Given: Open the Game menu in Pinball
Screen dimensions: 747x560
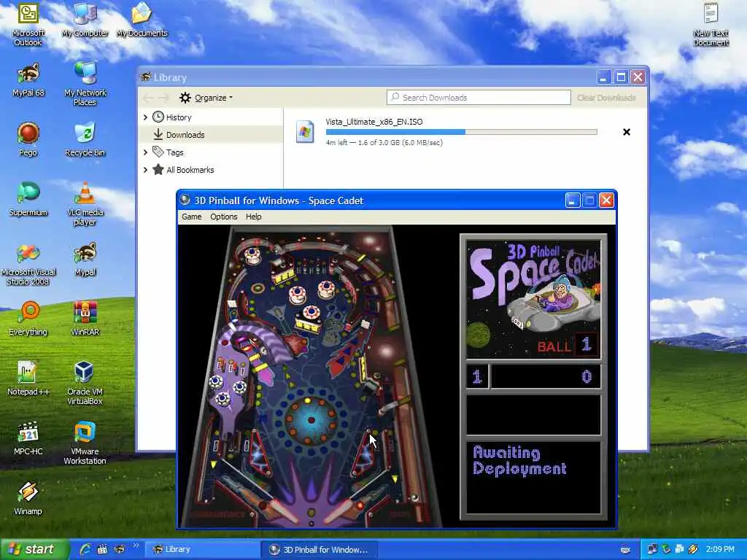Looking at the screenshot, I should tap(192, 217).
